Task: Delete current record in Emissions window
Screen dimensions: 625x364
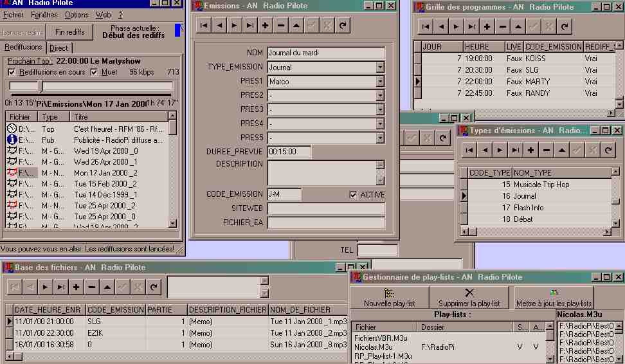Action: (280, 26)
